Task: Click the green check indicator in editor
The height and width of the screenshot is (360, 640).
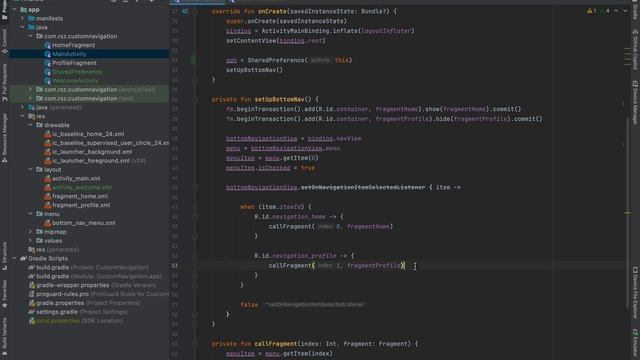Action: pos(604,11)
